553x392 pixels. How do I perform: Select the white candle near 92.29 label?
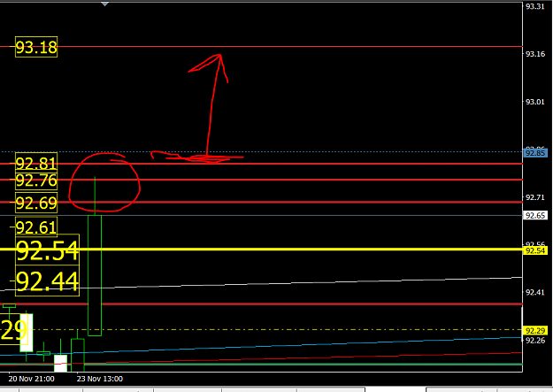27,333
